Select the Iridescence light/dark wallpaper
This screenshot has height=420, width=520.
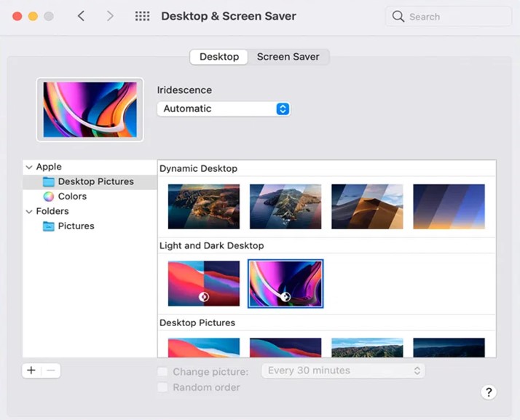(285, 283)
